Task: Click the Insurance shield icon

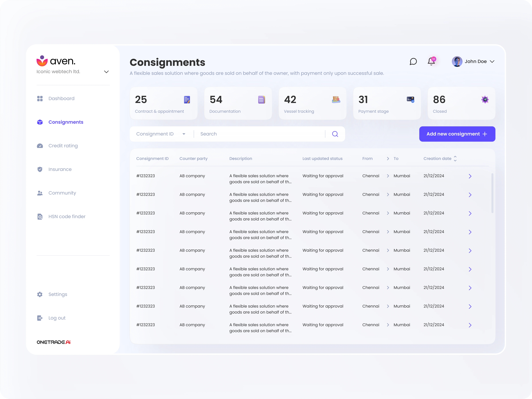Action: click(40, 169)
